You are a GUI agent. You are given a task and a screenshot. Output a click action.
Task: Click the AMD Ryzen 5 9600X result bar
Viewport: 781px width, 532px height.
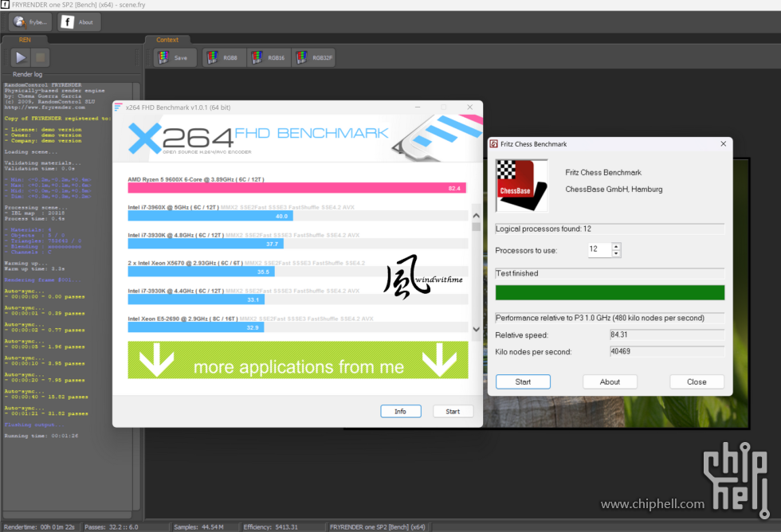(x=296, y=188)
